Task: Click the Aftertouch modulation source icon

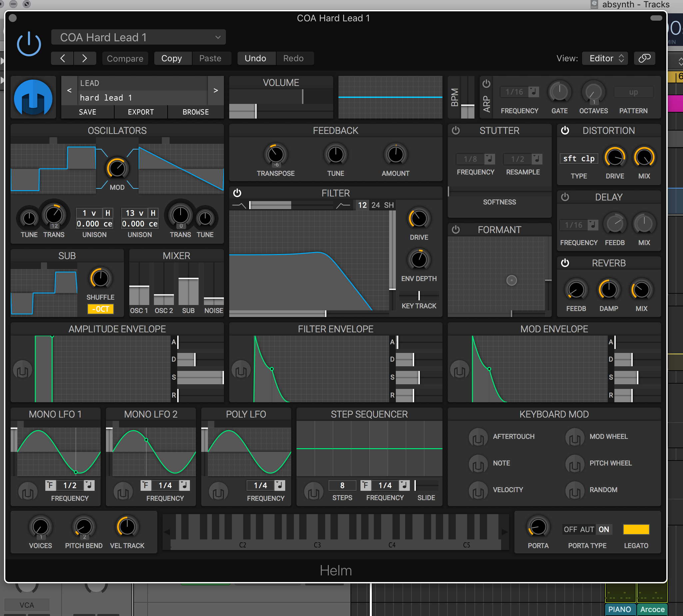Action: click(478, 437)
